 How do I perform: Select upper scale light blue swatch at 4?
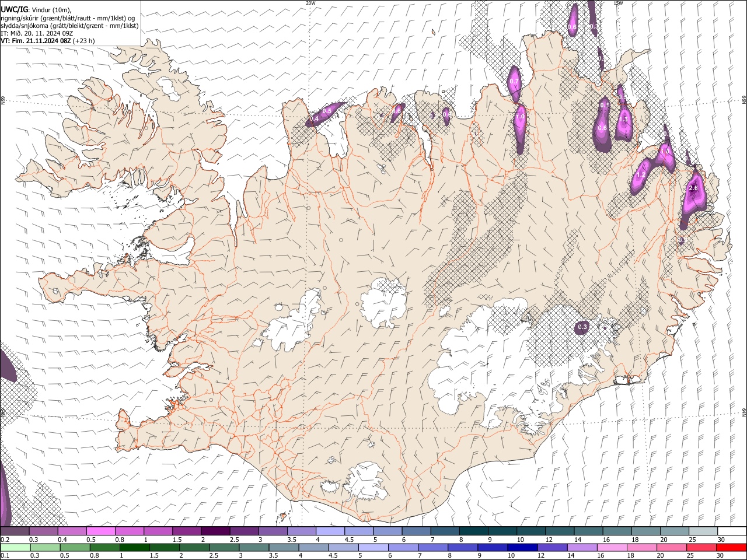(x=330, y=531)
